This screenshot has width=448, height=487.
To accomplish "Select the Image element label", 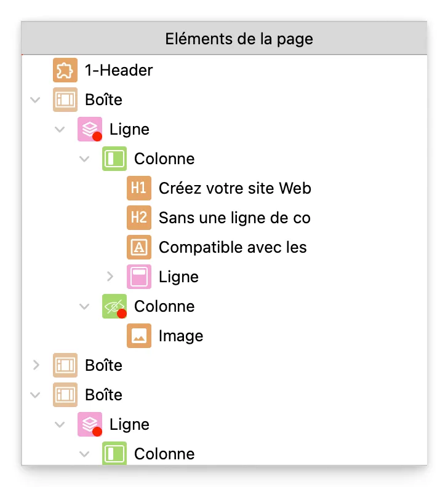I will coord(180,336).
